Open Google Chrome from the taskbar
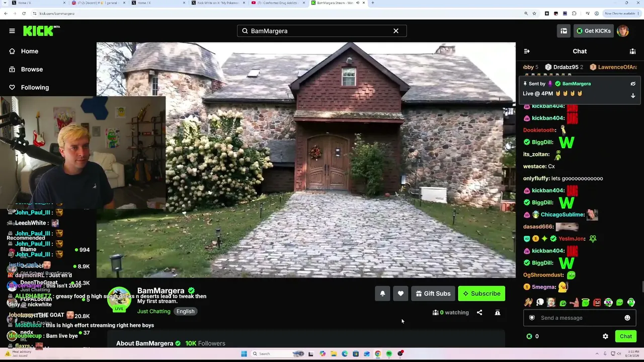Screen dimensions: 644x362 (378, 354)
